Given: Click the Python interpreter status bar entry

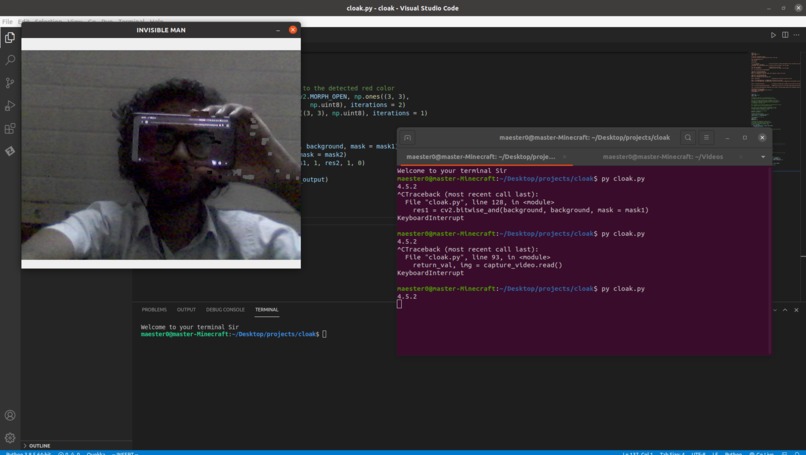Looking at the screenshot, I should click(28, 453).
